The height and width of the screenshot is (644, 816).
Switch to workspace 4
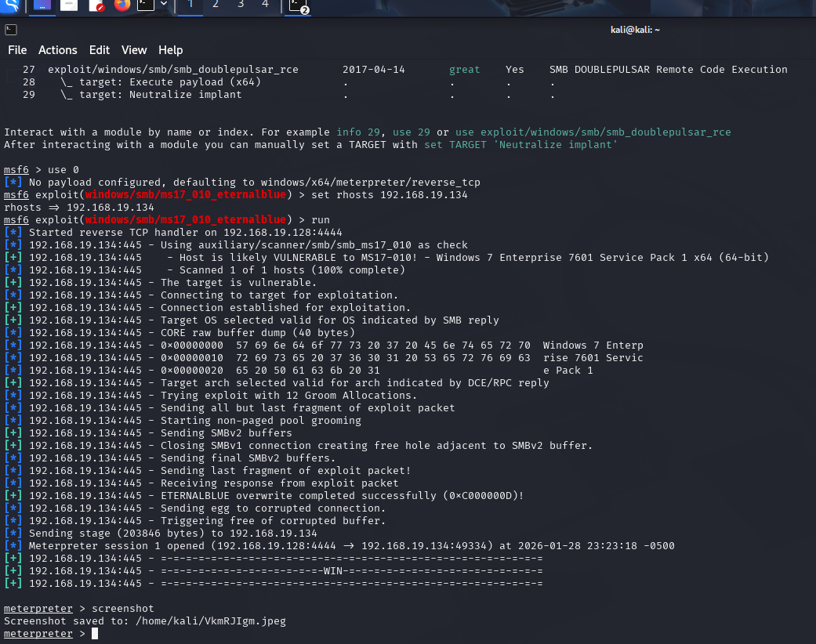(266, 5)
